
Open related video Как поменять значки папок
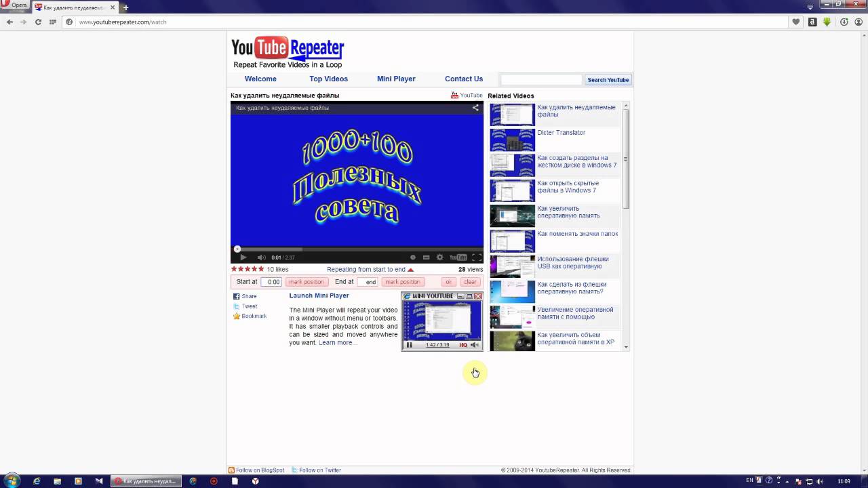577,234
